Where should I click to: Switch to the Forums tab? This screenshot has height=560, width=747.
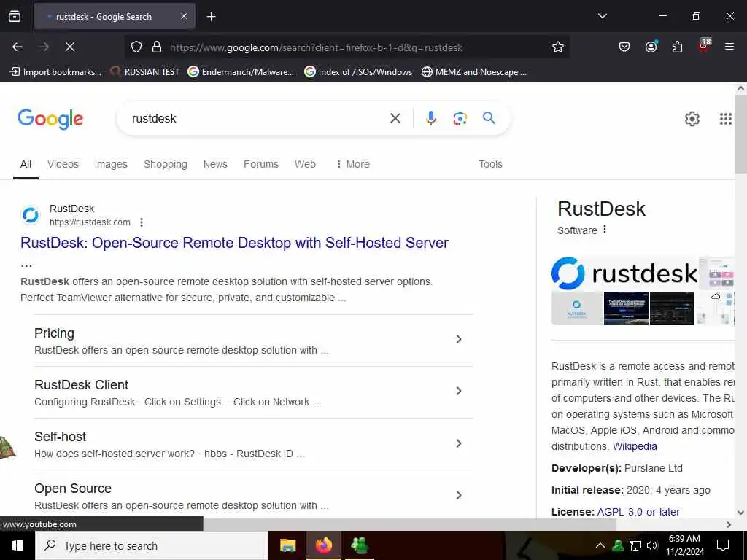click(261, 164)
